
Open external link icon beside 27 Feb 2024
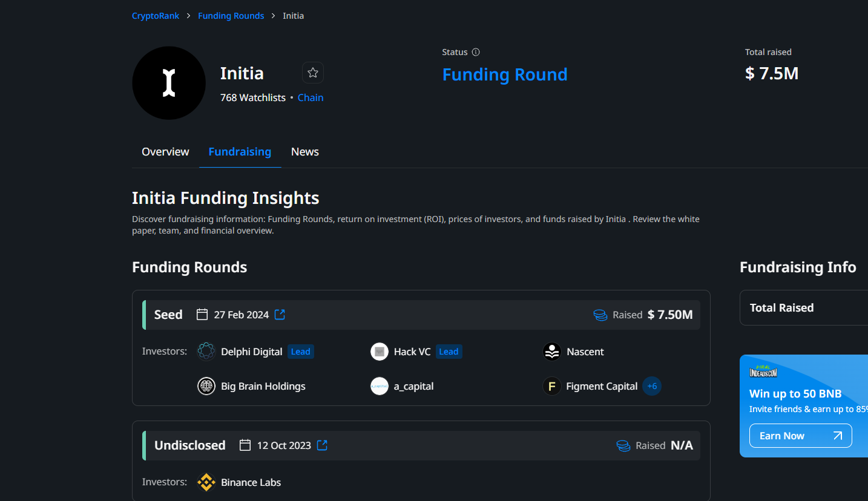(280, 315)
